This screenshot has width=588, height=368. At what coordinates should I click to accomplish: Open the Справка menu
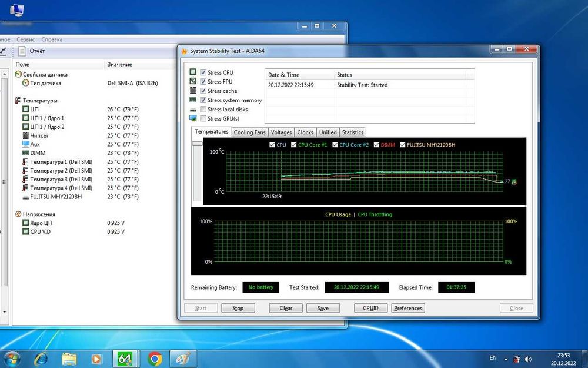coord(52,39)
